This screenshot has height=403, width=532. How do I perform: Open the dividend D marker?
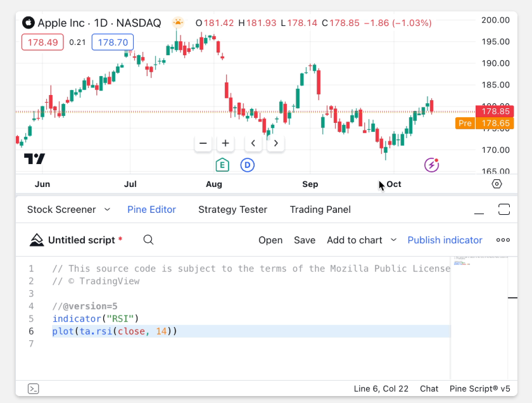[248, 165]
